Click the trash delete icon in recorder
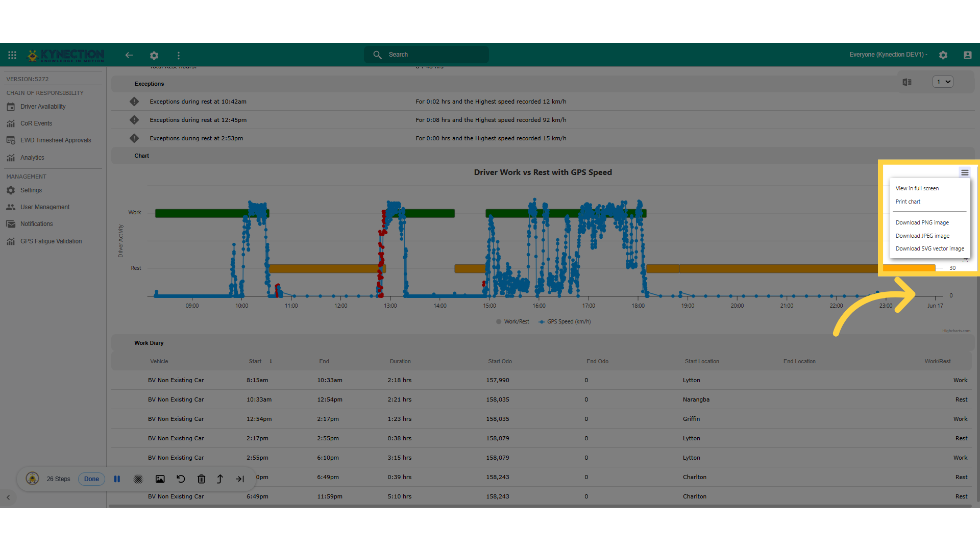 [x=201, y=479]
